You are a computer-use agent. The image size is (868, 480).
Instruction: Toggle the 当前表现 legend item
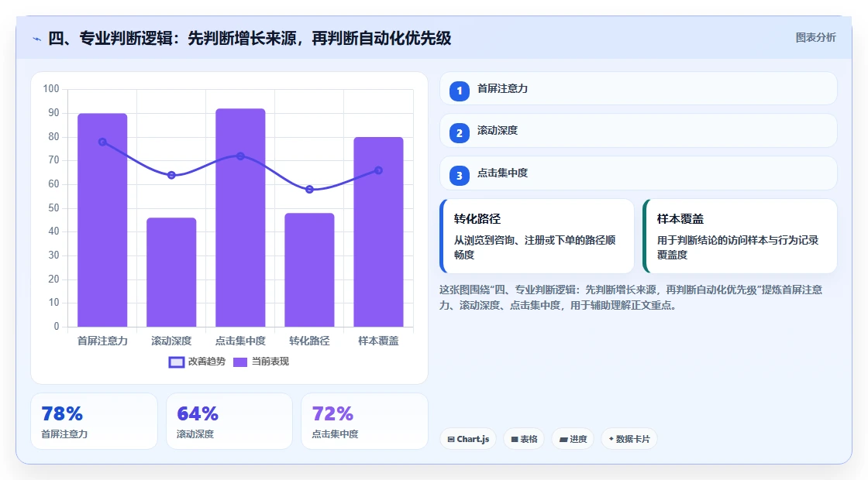[x=260, y=362]
